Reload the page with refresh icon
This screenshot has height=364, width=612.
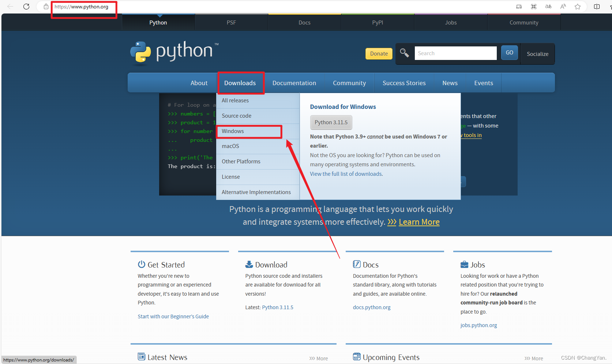(26, 7)
